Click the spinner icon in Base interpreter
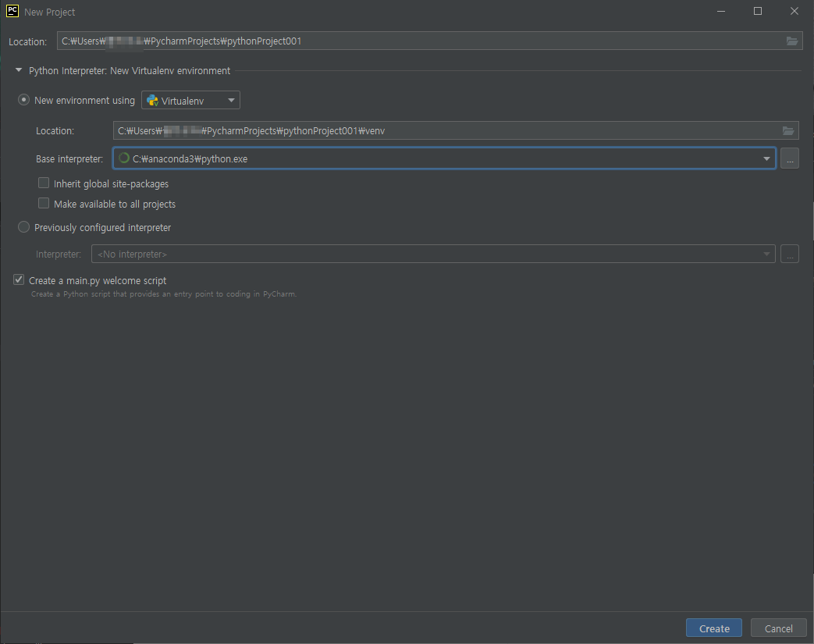The width and height of the screenshot is (814, 644). click(x=123, y=158)
